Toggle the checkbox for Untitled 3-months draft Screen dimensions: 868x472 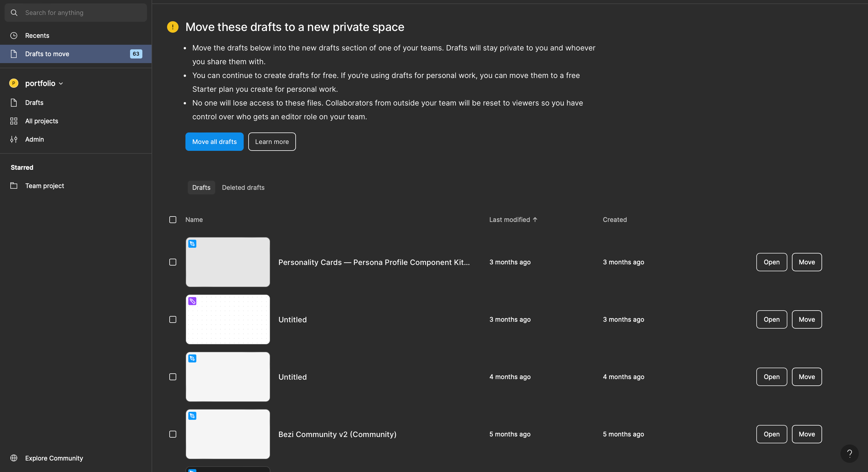point(173,319)
